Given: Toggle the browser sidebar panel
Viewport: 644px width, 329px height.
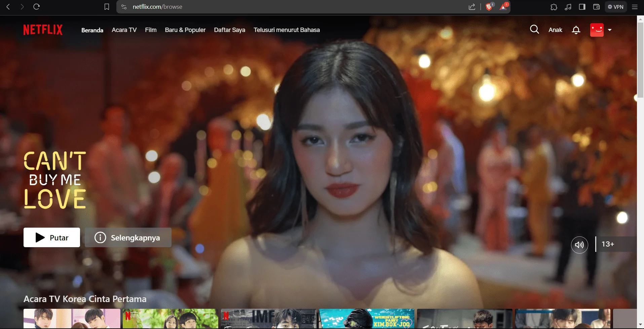Looking at the screenshot, I should (x=582, y=7).
